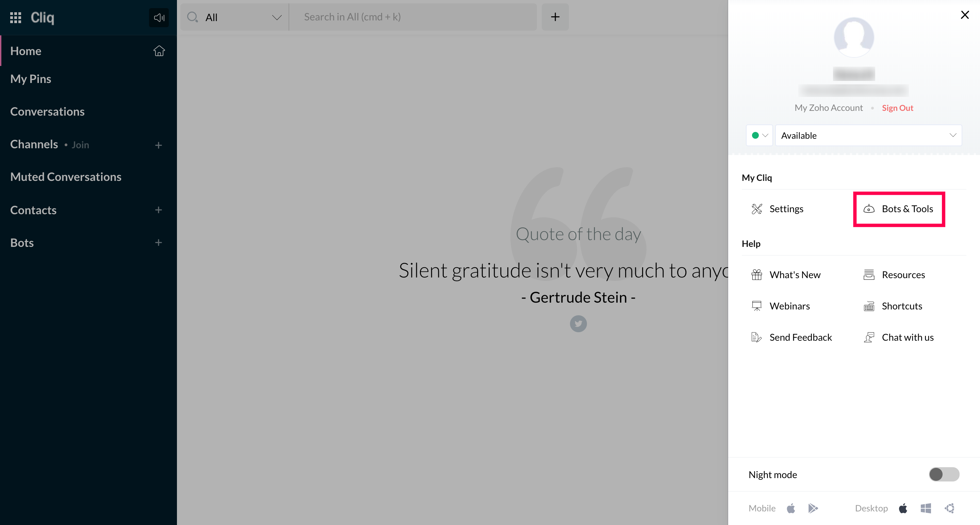Open Resources label

[x=903, y=274]
